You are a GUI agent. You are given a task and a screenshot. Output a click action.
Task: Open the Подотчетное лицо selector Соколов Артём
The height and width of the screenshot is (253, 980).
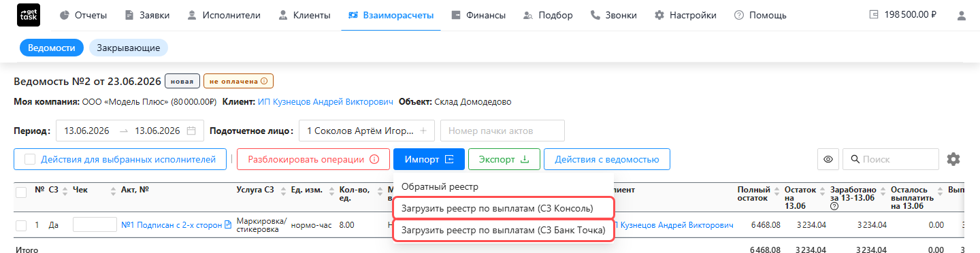[366, 131]
